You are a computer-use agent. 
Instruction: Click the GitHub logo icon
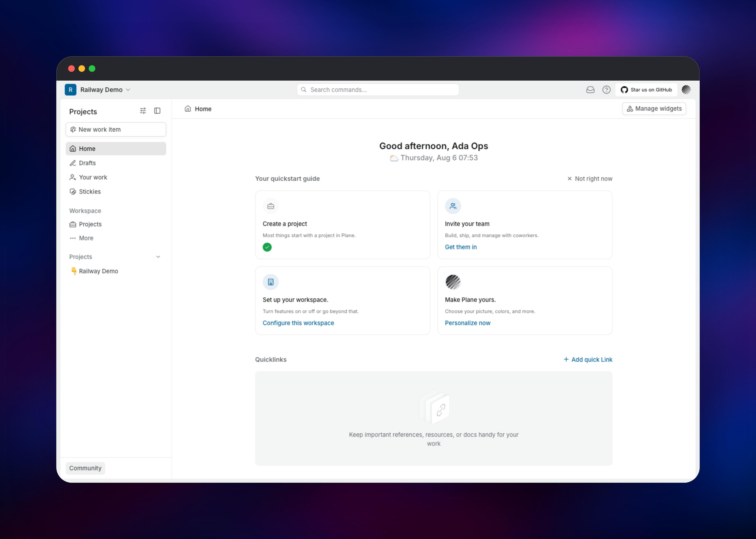(x=624, y=90)
